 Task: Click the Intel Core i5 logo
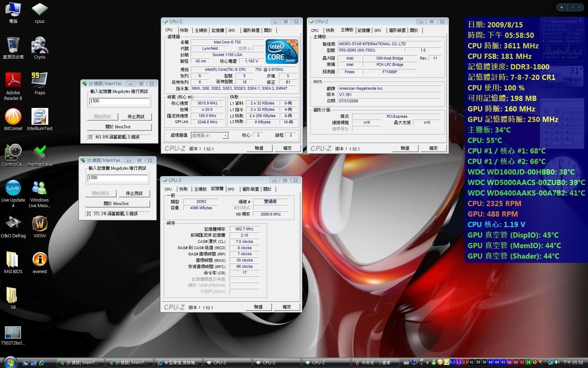coord(282,51)
